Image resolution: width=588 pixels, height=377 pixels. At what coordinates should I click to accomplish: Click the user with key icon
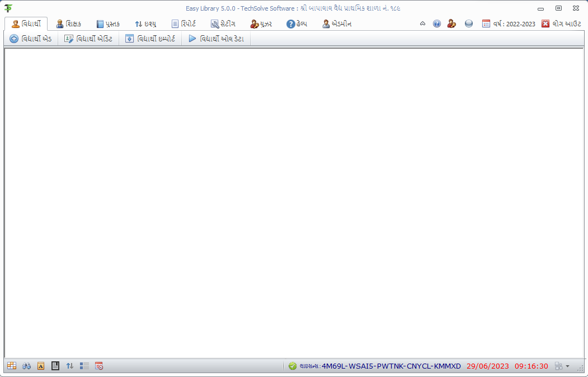[451, 24]
